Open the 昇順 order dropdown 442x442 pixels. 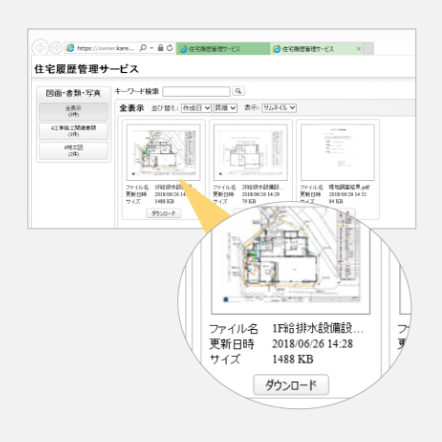(x=225, y=108)
